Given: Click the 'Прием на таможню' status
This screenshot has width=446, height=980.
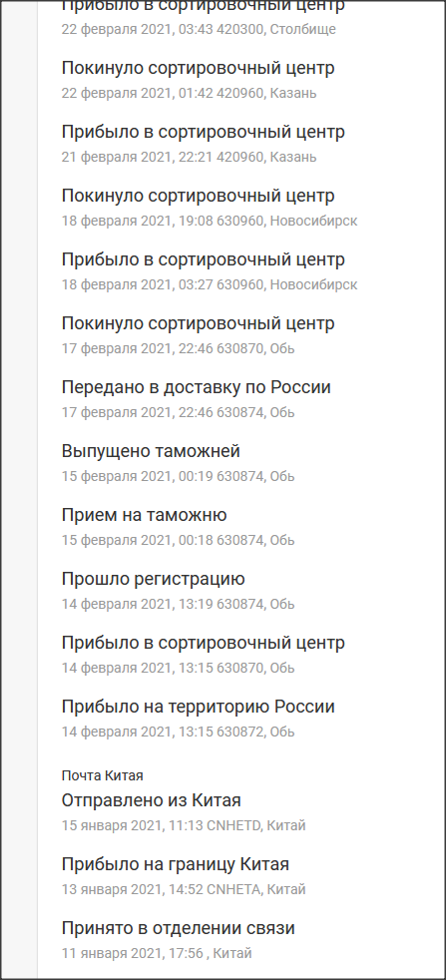Looking at the screenshot, I should pos(144,515).
